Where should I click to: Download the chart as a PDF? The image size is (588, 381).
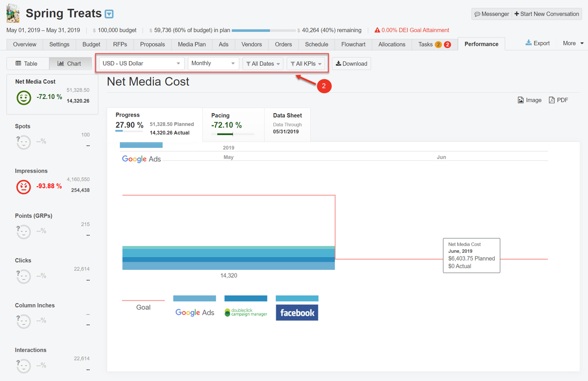[x=559, y=100]
